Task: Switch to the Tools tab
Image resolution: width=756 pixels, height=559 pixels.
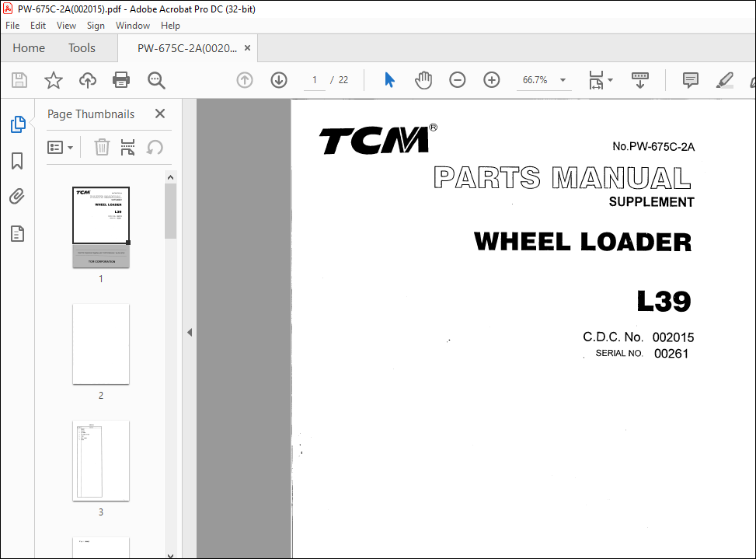Action: click(x=82, y=47)
